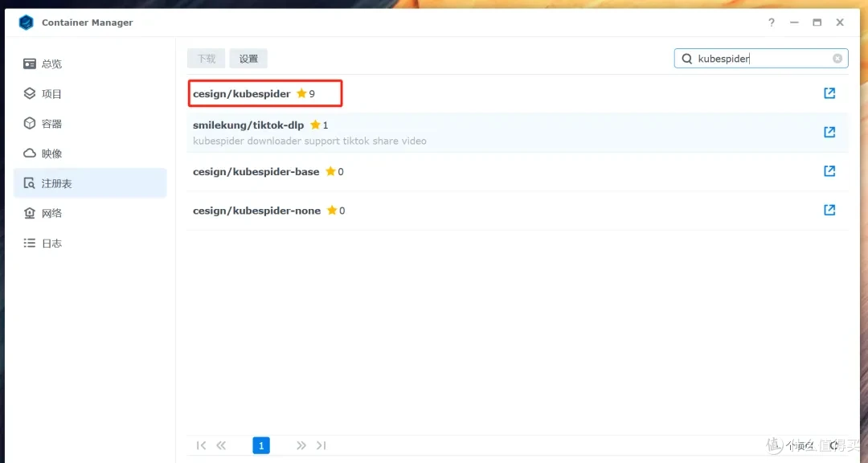Open 总览 overview in sidebar
This screenshot has height=463, width=868.
90,64
